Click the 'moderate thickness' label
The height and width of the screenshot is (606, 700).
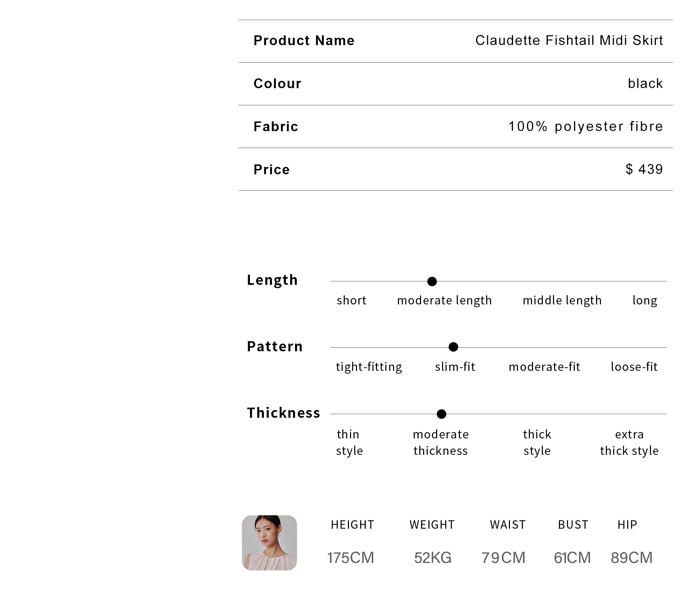click(441, 443)
